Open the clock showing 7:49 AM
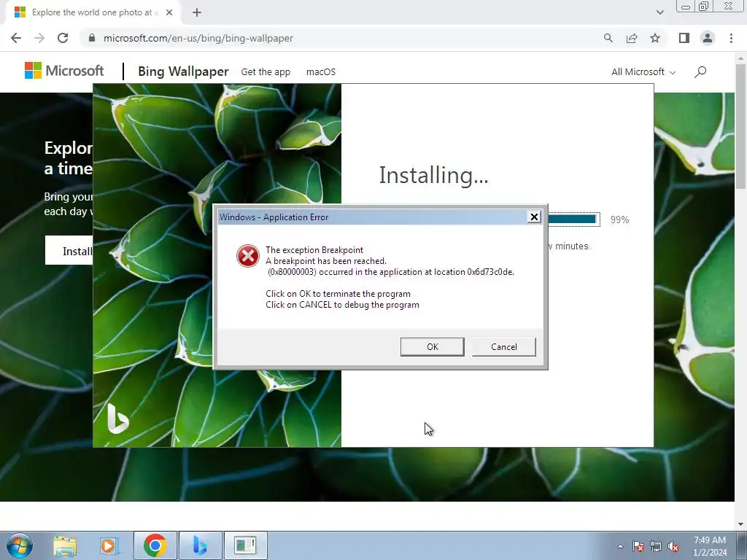Viewport: 747px width, 560px height. [709, 546]
